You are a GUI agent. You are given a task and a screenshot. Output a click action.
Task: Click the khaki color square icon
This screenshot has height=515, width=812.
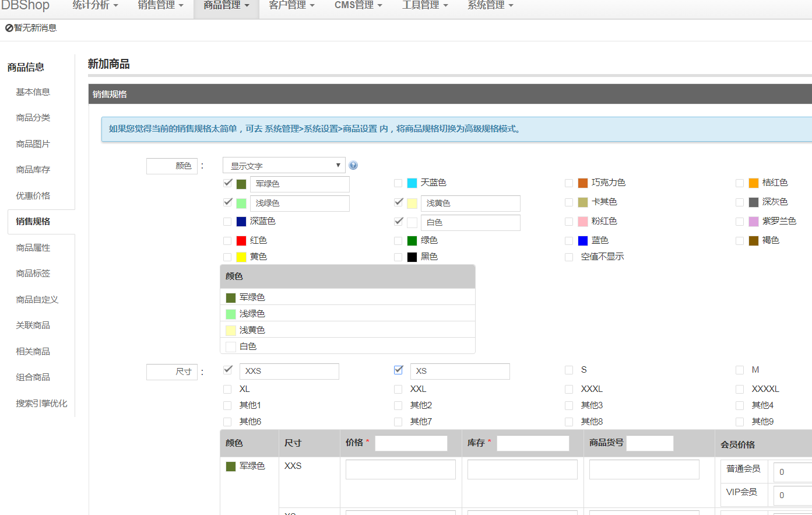583,202
